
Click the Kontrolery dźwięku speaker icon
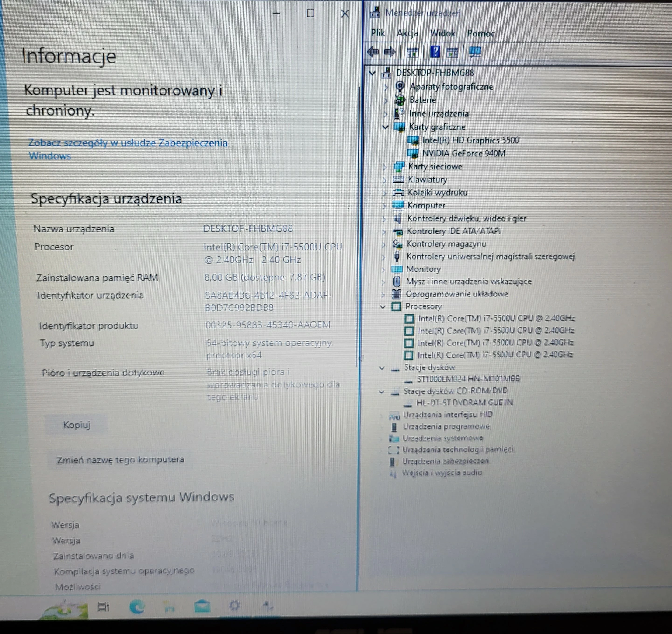point(397,218)
